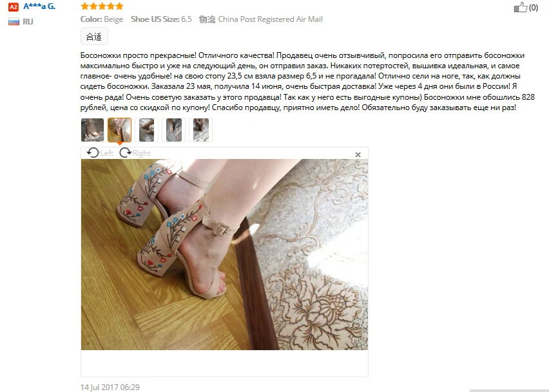Click the Russian flag icon

(x=14, y=22)
